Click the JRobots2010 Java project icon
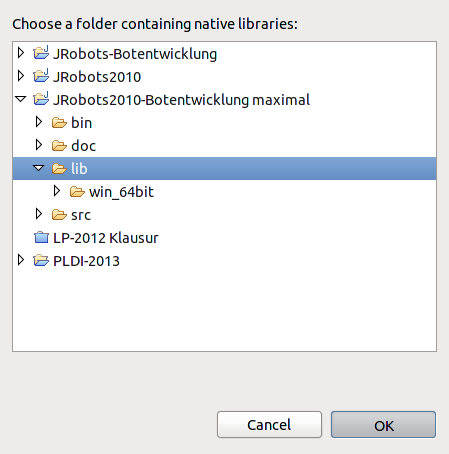This screenshot has width=449, height=454. (x=41, y=76)
